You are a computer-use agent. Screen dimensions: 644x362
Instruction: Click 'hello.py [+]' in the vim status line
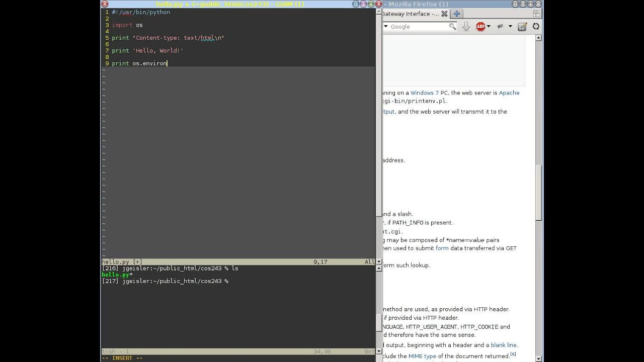tap(122, 262)
